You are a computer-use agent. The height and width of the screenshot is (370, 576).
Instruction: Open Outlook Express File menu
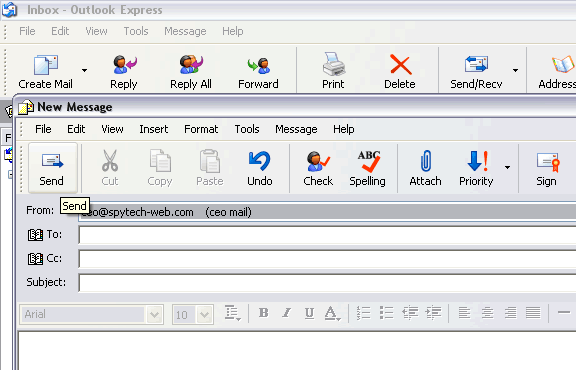pyautogui.click(x=27, y=31)
